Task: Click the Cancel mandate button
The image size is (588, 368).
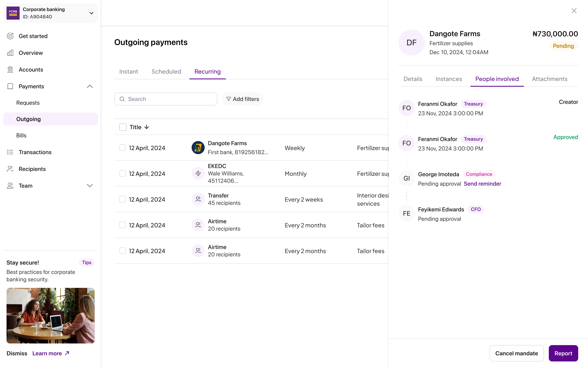Action: (517, 353)
